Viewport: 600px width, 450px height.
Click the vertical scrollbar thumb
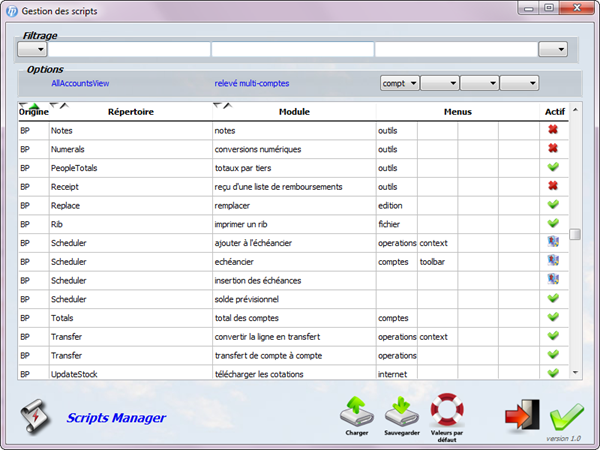575,234
